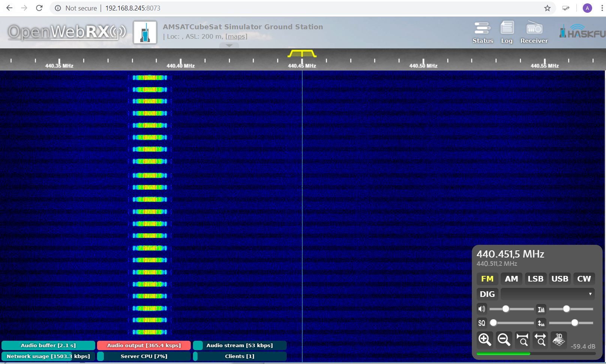Screen dimensions: 606x364
Task: Click the Audio buffer status bar
Action: [48, 345]
